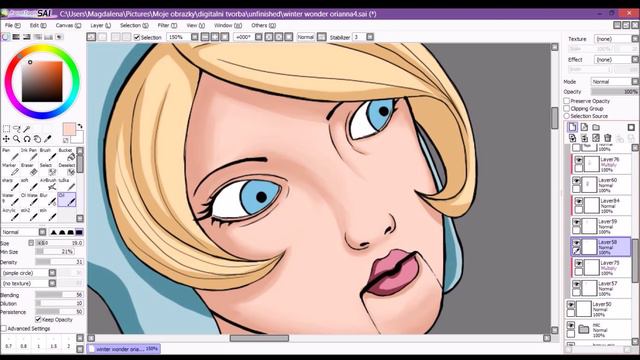
Task: Adjust the brush Density slider
Action: point(59,262)
